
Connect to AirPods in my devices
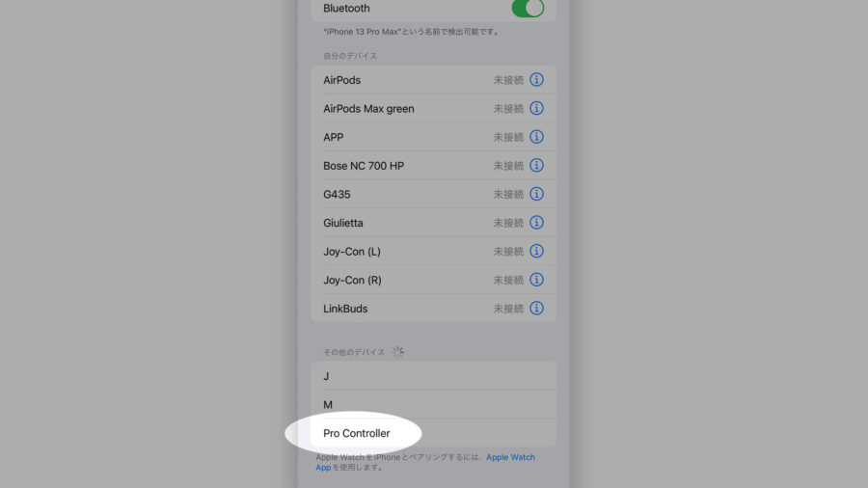coord(433,80)
